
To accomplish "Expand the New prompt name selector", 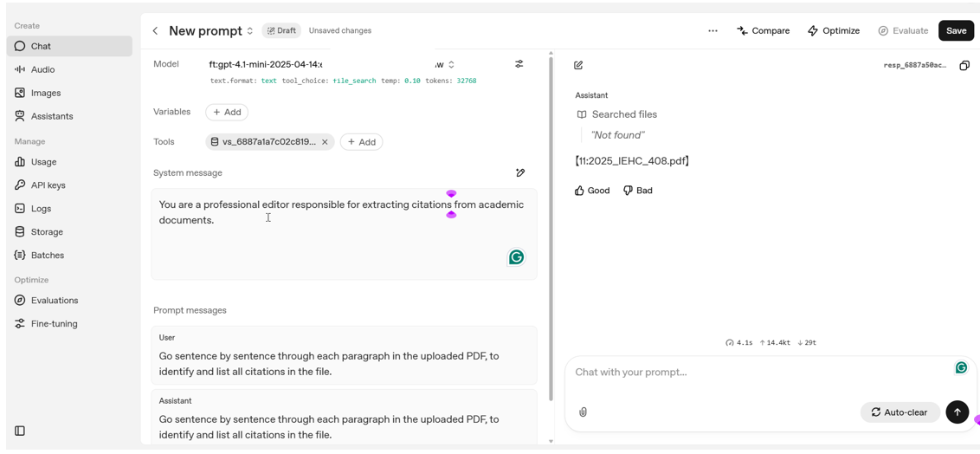I will pyautogui.click(x=250, y=31).
